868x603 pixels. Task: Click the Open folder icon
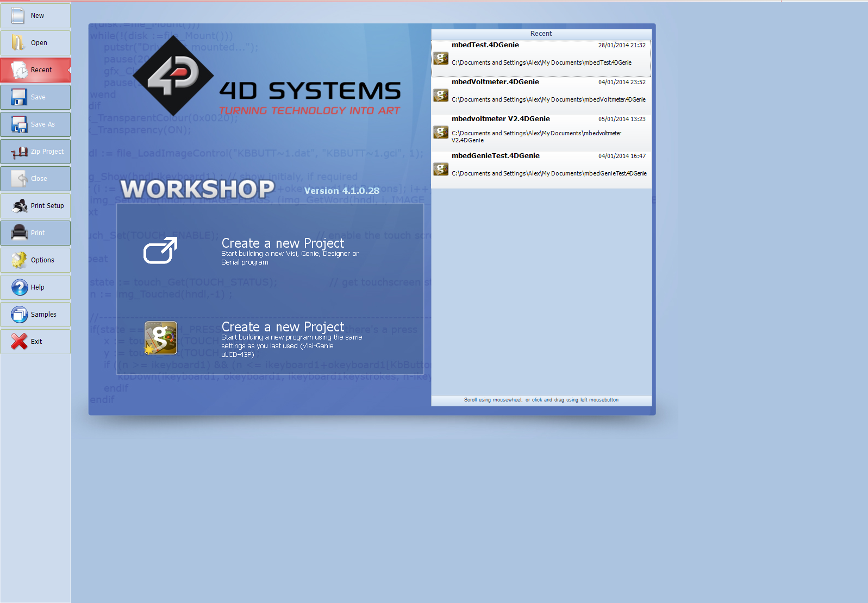[x=18, y=42]
